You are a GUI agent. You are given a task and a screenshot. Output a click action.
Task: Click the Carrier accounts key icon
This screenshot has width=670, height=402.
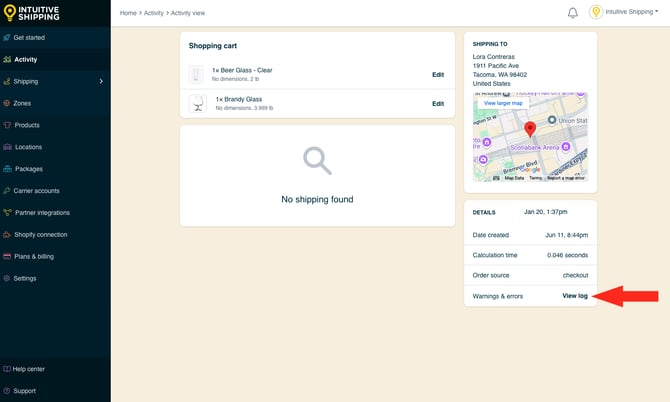(6, 191)
